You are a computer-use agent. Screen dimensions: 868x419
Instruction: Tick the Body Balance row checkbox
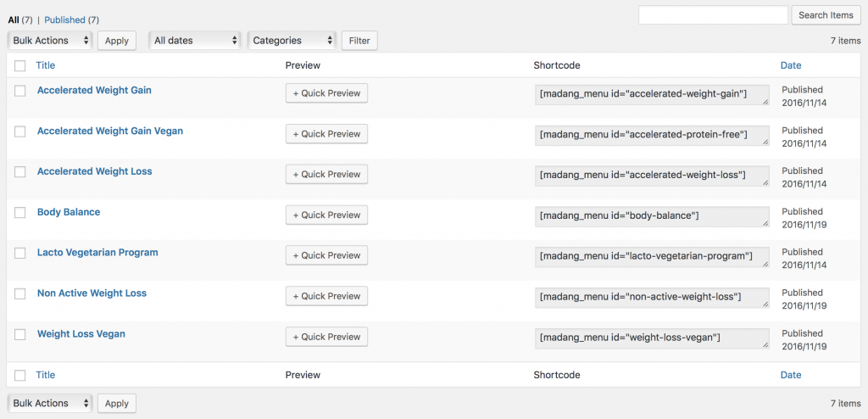click(20, 212)
